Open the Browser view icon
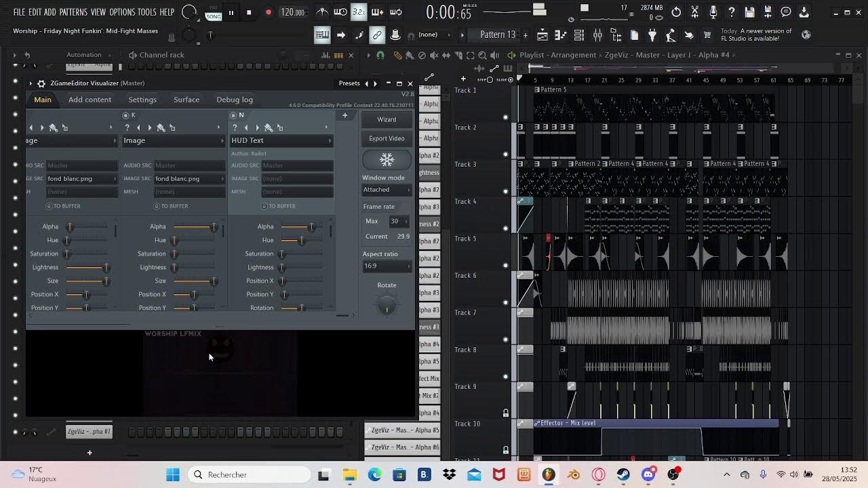The width and height of the screenshot is (868, 488). 616,35
